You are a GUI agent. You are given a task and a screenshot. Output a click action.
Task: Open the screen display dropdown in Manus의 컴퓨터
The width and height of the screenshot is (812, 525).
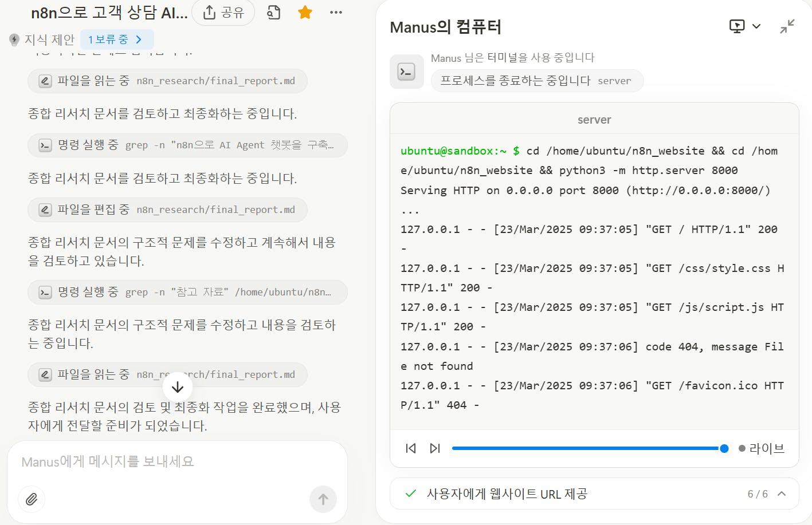(x=745, y=26)
